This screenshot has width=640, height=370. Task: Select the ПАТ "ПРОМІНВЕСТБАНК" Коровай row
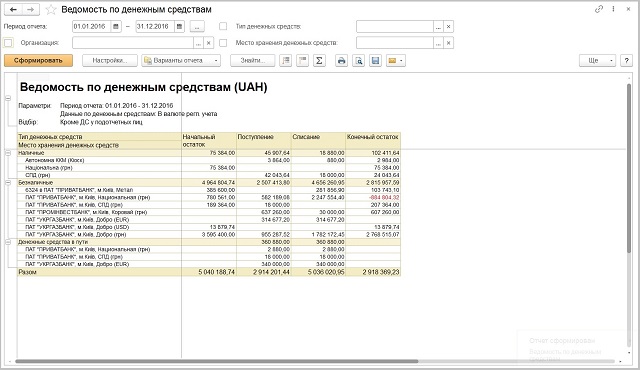coord(209,212)
